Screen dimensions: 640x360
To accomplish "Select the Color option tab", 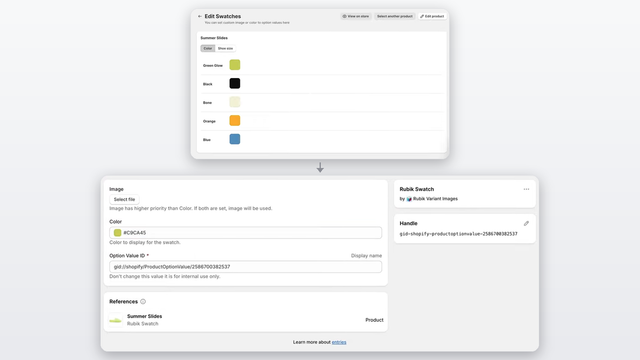I will pyautogui.click(x=208, y=48).
